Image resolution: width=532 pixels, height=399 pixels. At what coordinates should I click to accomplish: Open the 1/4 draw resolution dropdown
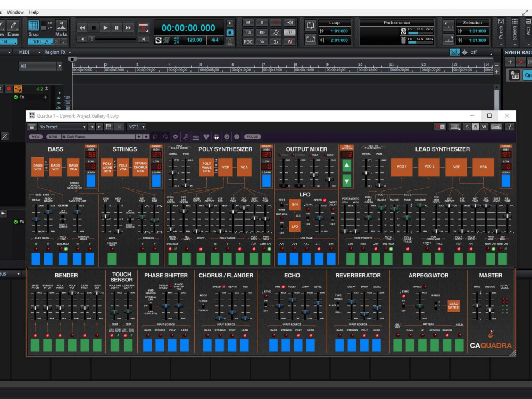pyautogui.click(x=9, y=41)
